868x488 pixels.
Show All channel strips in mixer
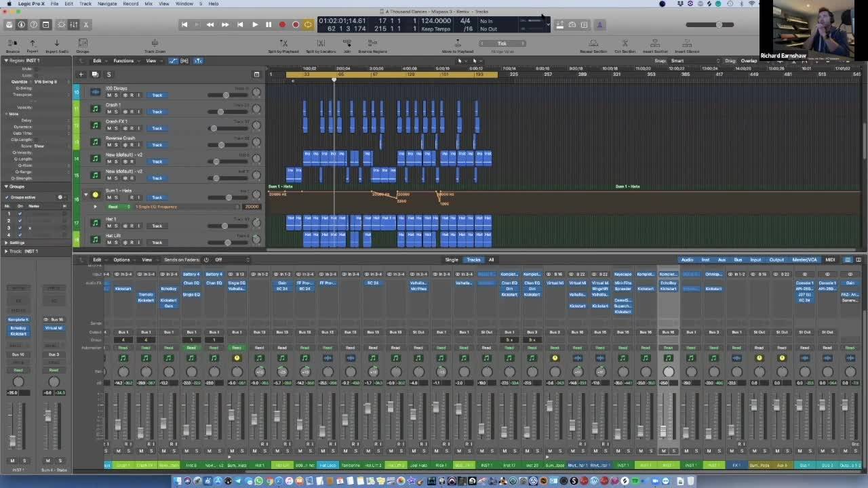point(491,260)
